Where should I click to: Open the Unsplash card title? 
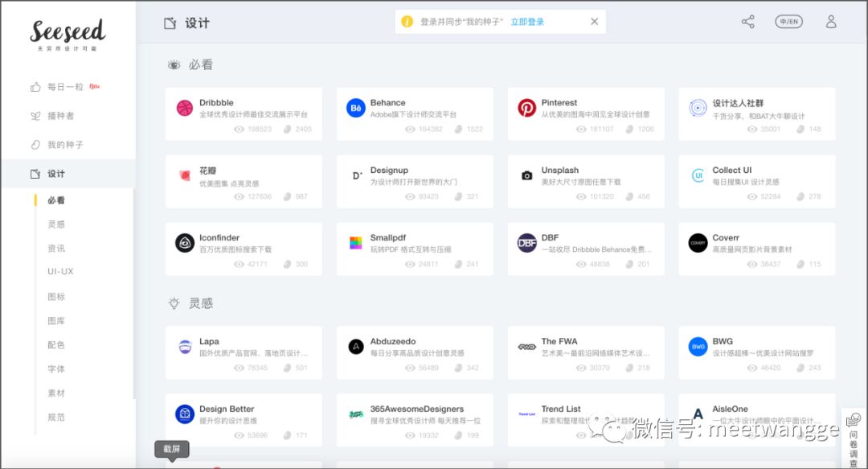[x=559, y=171]
